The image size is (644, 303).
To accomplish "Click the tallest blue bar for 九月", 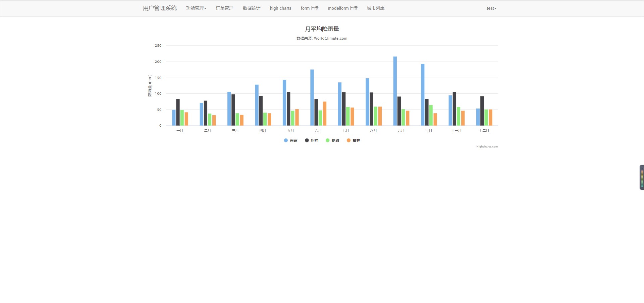I will tap(395, 91).
